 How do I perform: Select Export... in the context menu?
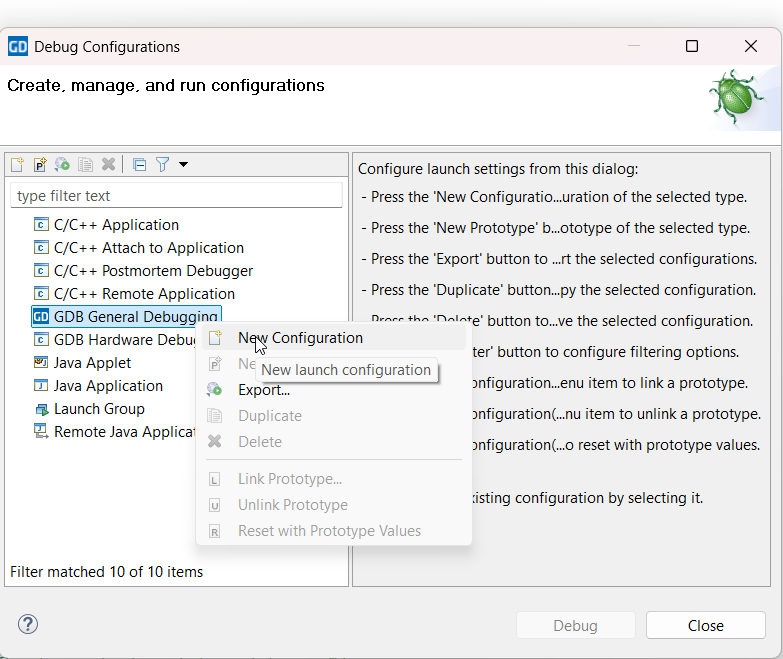264,390
